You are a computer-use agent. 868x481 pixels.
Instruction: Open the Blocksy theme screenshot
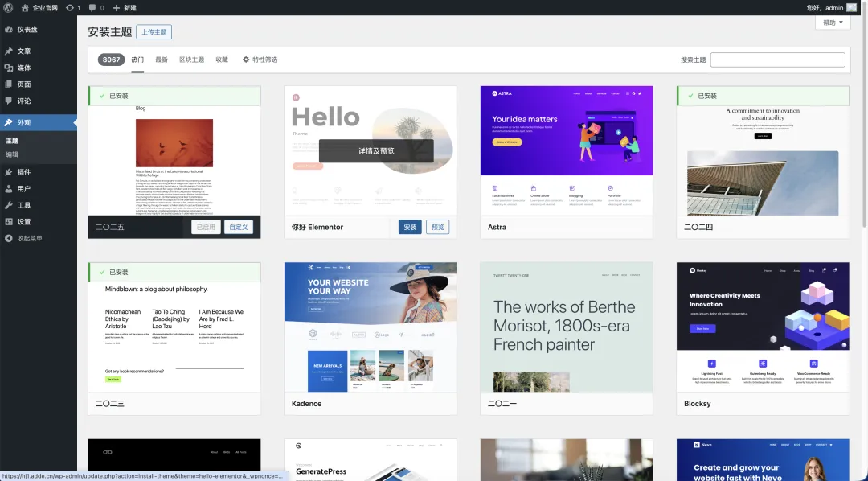tap(763, 327)
